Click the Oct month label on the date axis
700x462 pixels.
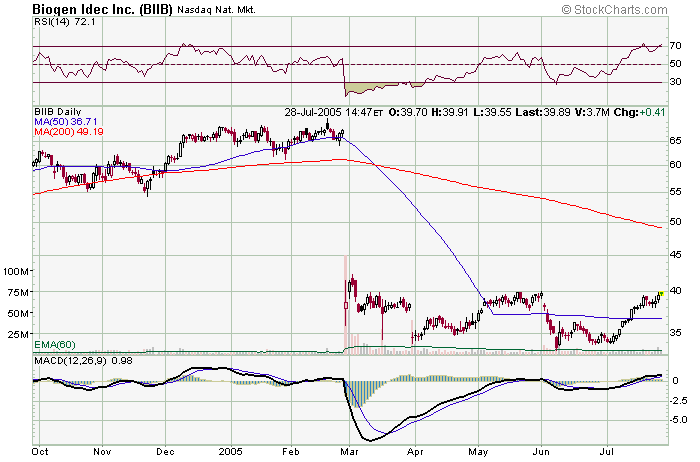40,452
